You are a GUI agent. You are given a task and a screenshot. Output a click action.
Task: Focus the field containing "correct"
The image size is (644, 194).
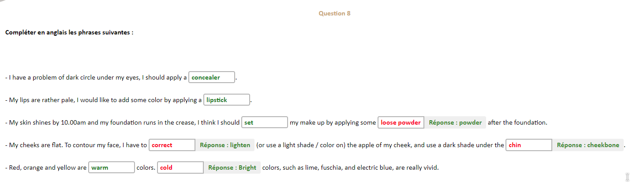click(172, 145)
